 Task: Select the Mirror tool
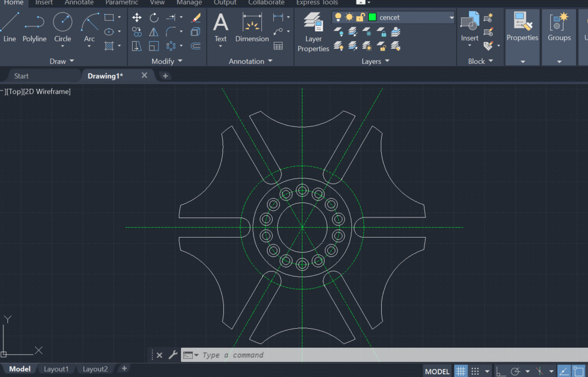pyautogui.click(x=154, y=32)
